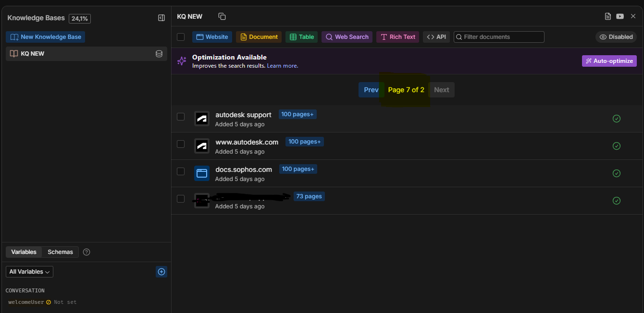The width and height of the screenshot is (644, 313).
Task: Click green status check for autodesk support
Action: pos(617,119)
